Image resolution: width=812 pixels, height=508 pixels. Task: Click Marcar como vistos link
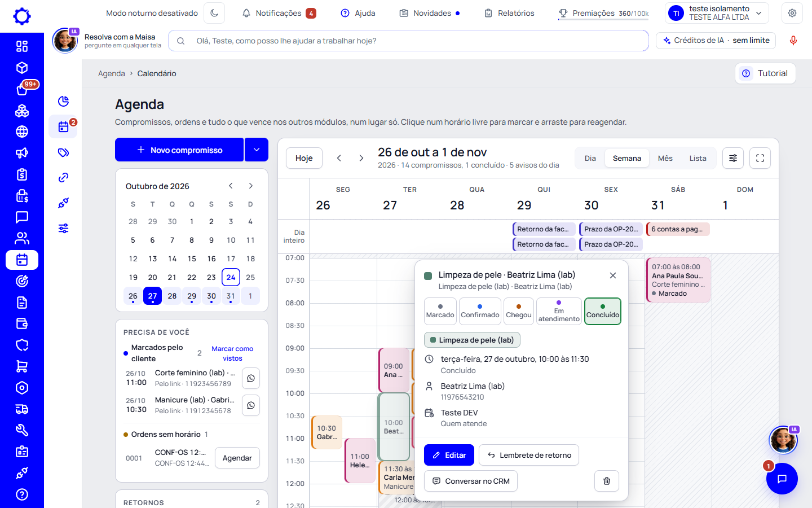tap(232, 353)
